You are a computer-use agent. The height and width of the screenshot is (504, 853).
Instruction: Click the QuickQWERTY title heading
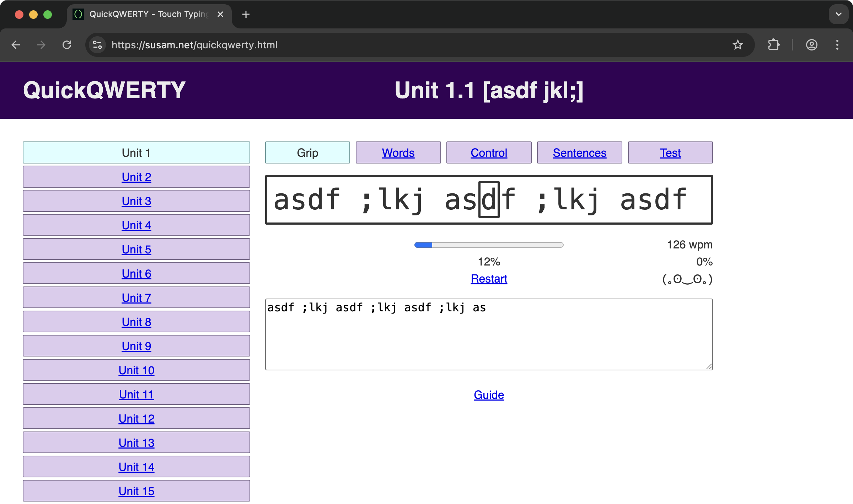click(104, 90)
